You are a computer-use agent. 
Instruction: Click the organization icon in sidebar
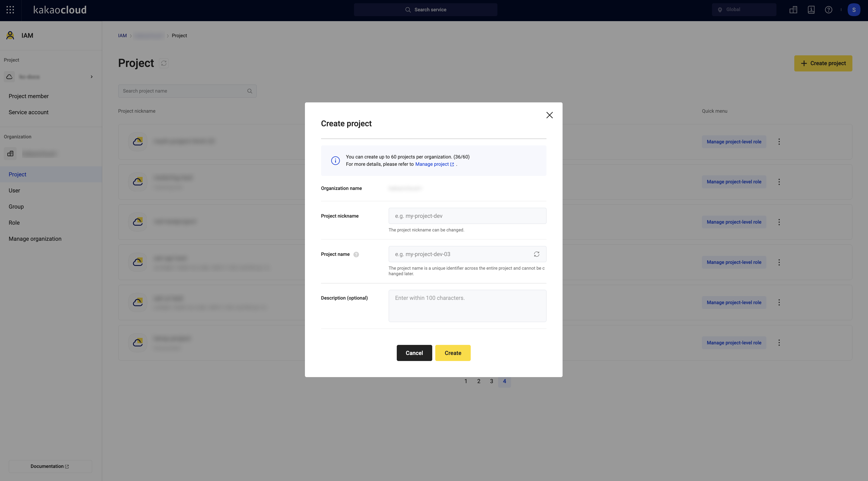point(10,154)
